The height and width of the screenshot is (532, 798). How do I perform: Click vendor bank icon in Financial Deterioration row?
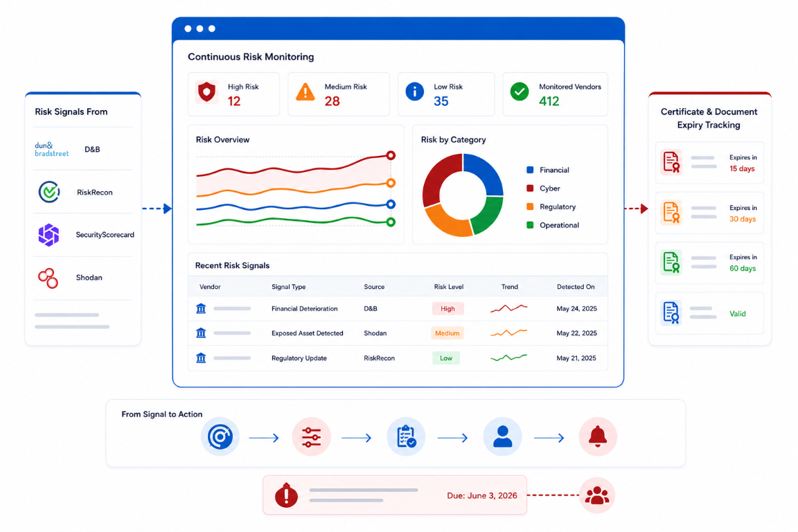[x=201, y=308]
